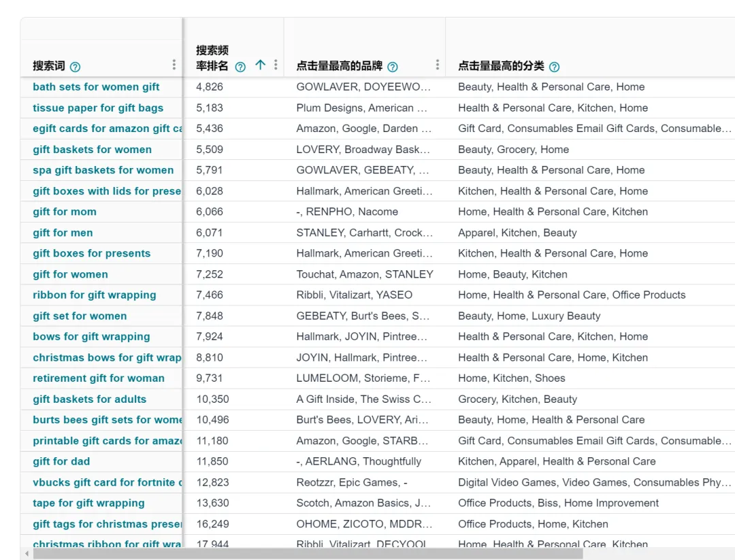Select category cell starting 'Digital Video Games'
Image resolution: width=735 pixels, height=560 pixels.
click(594, 482)
